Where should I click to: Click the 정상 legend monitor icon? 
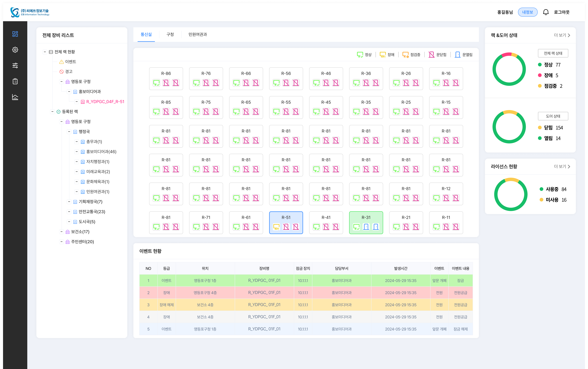click(x=360, y=55)
